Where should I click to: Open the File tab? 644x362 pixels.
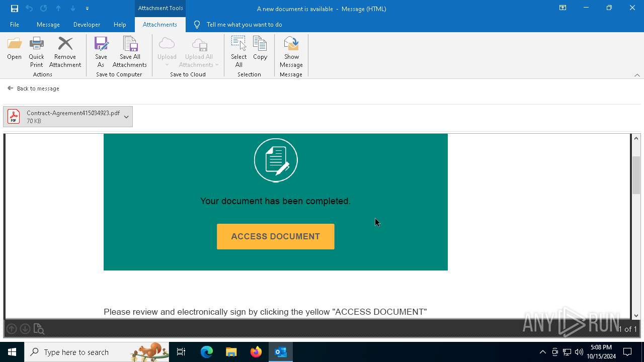[x=15, y=24]
